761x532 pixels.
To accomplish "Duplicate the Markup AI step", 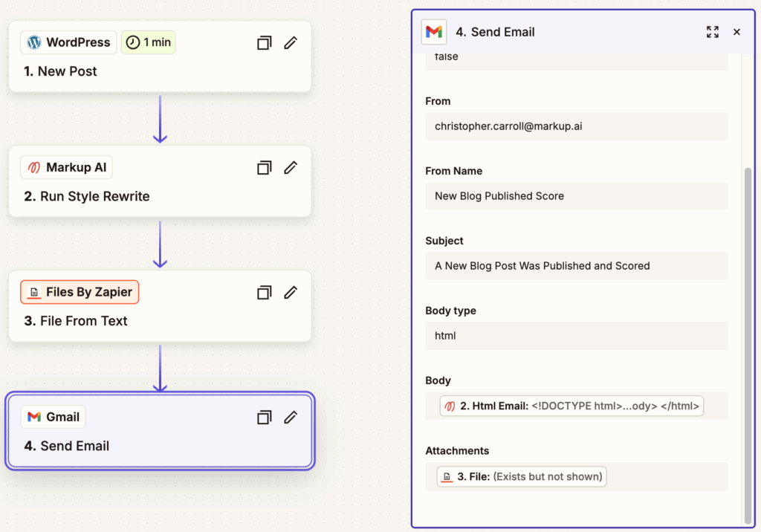I will 264,168.
